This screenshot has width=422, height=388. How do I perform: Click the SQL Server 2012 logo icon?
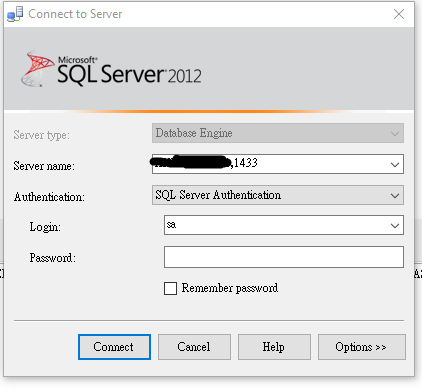tap(37, 69)
